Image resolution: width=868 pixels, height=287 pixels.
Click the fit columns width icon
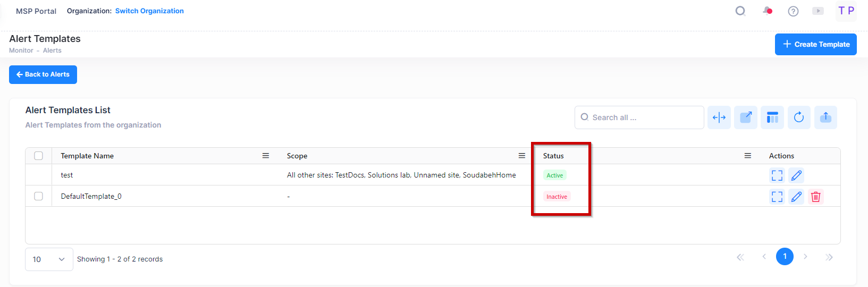tap(719, 117)
